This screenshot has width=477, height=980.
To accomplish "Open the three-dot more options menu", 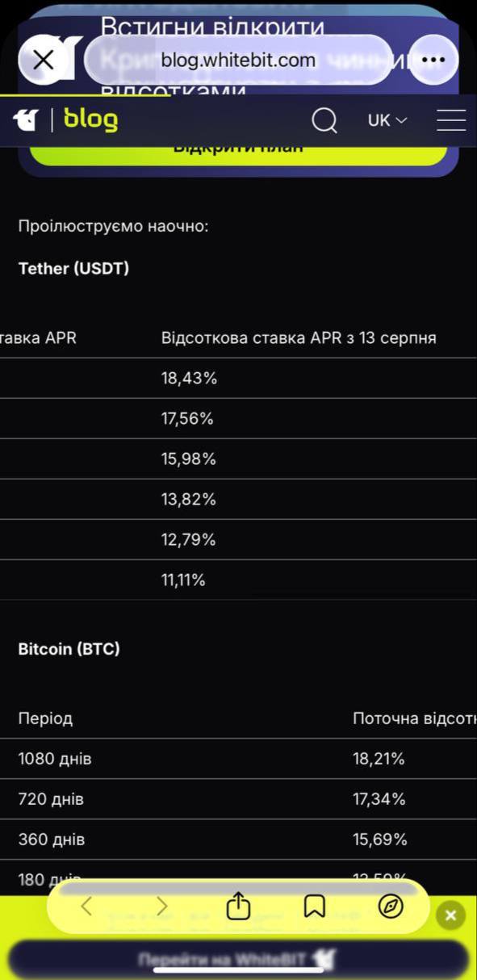I will tap(433, 59).
